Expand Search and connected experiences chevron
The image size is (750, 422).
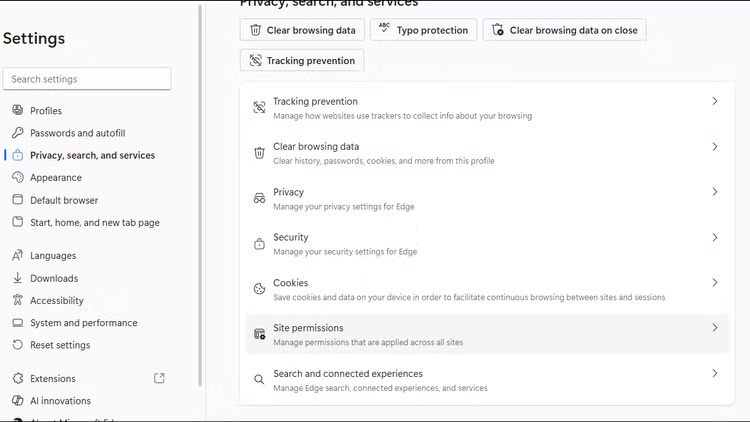pyautogui.click(x=714, y=374)
